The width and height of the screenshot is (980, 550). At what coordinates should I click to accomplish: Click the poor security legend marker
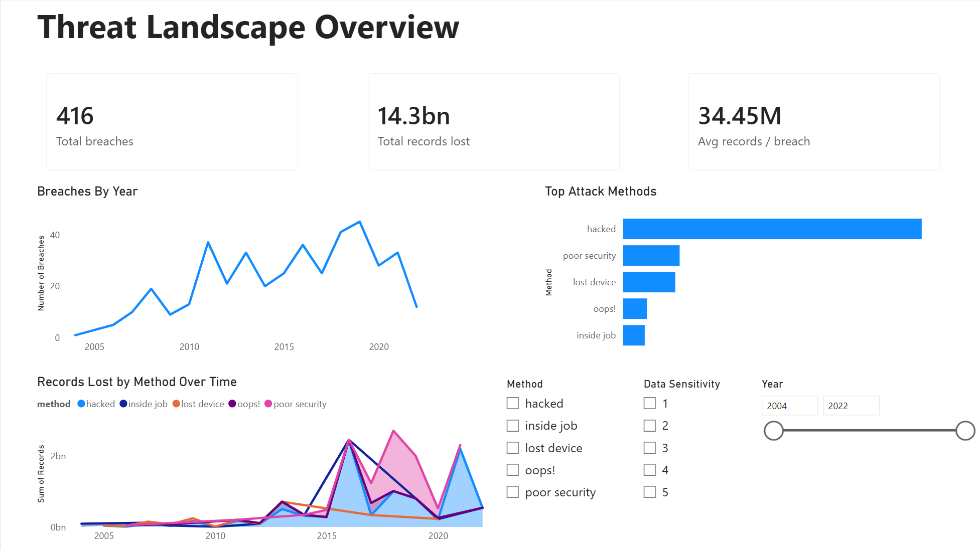[x=269, y=404]
